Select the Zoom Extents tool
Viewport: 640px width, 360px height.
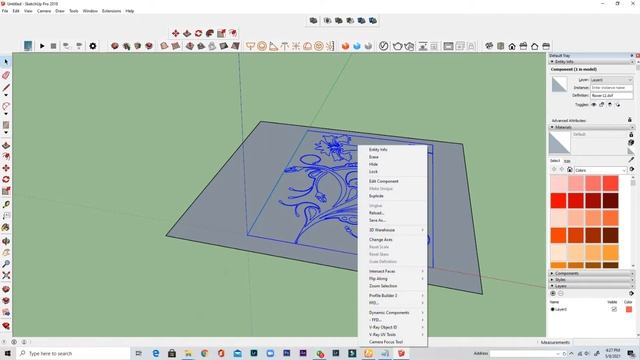click(6, 276)
